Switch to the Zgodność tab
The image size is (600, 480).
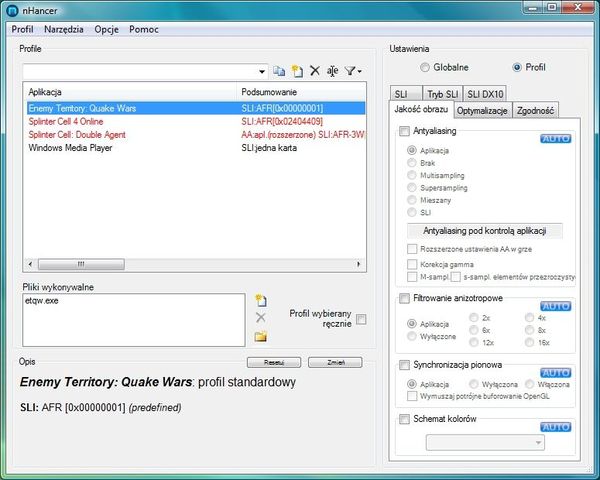click(x=535, y=111)
